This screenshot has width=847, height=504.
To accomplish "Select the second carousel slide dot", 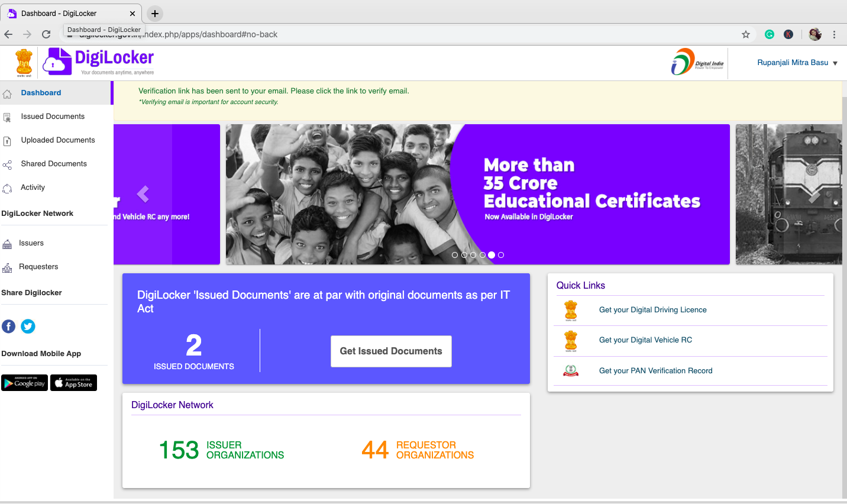I will coord(464,255).
